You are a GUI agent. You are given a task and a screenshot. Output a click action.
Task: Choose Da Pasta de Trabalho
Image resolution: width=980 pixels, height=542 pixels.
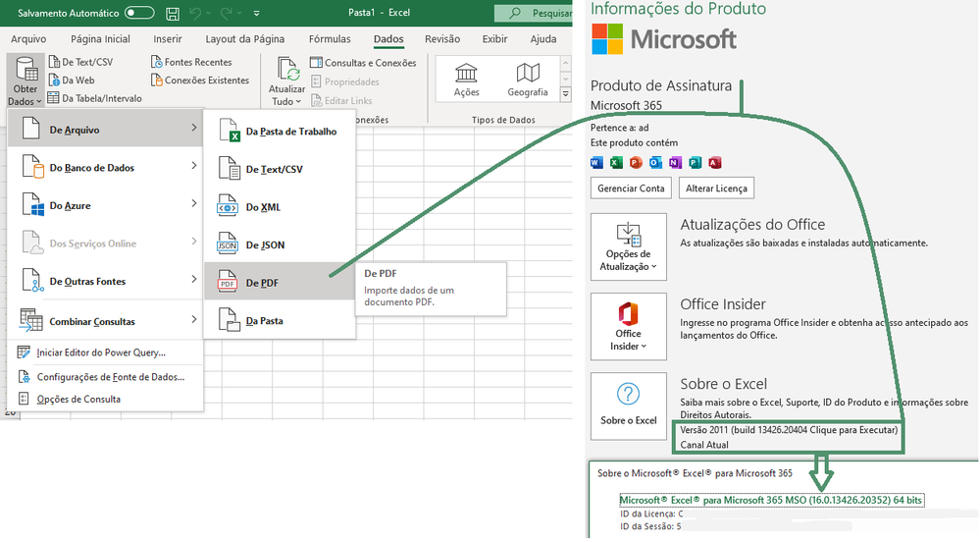(x=280, y=132)
